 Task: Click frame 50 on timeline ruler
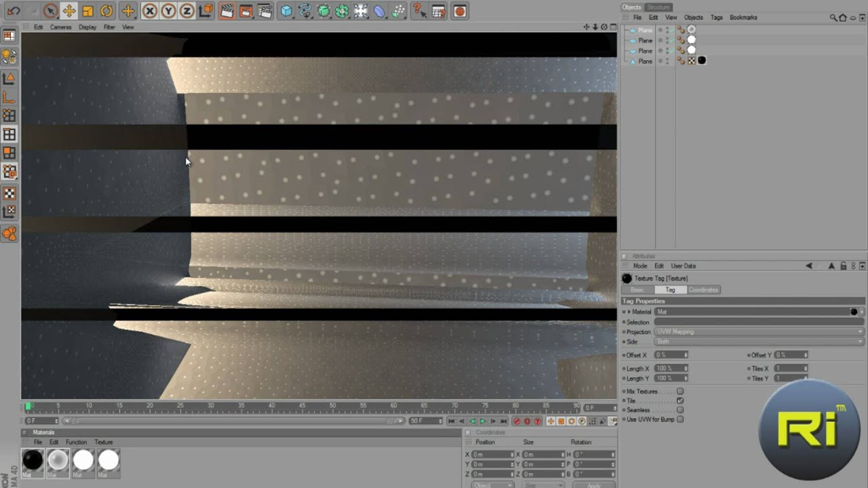[x=332, y=406]
